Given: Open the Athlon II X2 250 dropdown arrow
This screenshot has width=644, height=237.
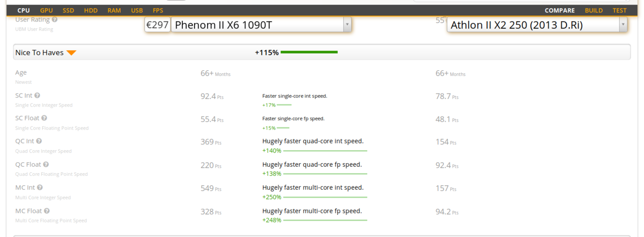Looking at the screenshot, I should (623, 25).
